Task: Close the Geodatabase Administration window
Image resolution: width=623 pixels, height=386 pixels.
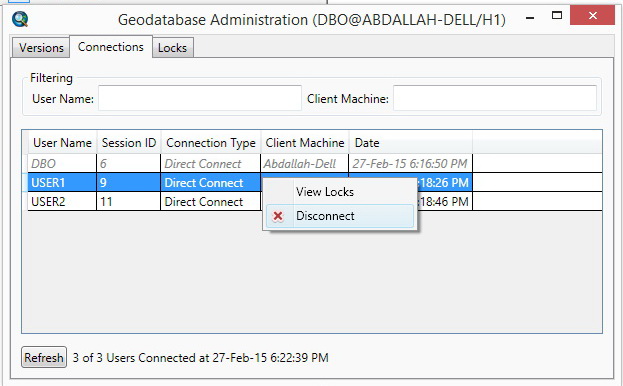Action: [x=592, y=15]
